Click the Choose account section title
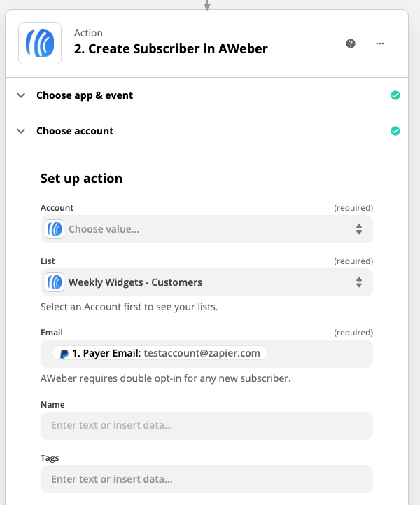Image resolution: width=420 pixels, height=505 pixels. click(75, 131)
